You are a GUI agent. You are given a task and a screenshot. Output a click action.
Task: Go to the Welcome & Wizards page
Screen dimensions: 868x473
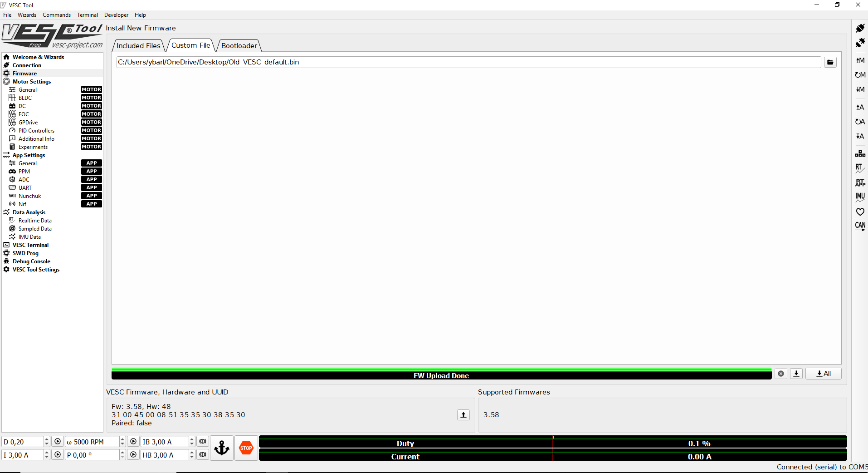point(52,57)
